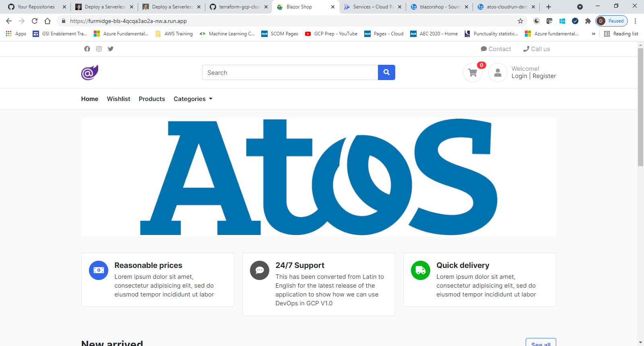Viewport: 644px width, 346px height.
Task: Click the See all button
Action: coord(541,343)
